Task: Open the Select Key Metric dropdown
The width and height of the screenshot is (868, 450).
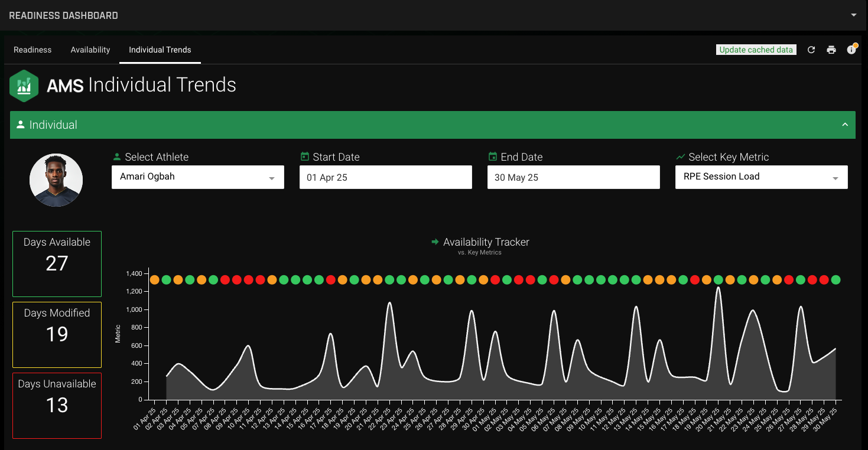Action: point(761,177)
